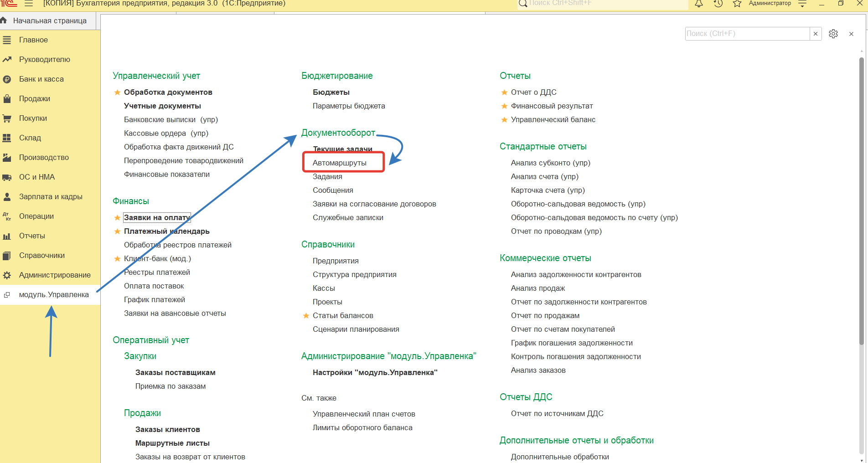
Task: Open Кассовые ордера (упр) link
Action: coord(166,134)
